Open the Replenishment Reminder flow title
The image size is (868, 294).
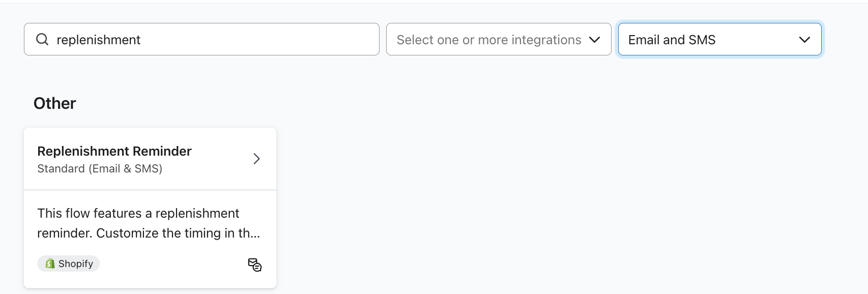[x=114, y=151]
